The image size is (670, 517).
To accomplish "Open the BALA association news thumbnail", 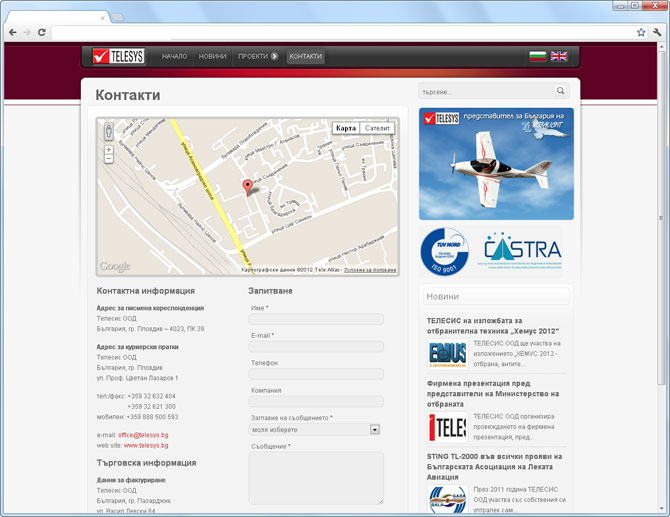I will tap(447, 499).
